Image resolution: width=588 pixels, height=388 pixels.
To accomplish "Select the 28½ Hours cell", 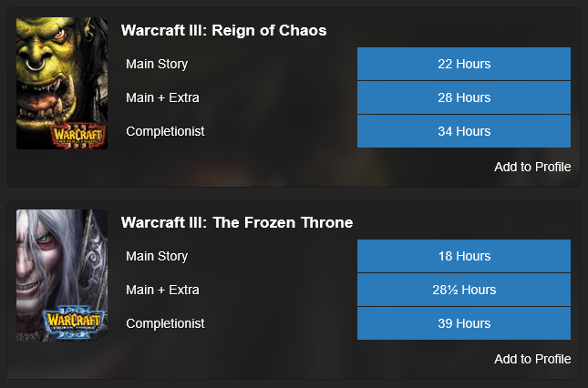I will 464,290.
